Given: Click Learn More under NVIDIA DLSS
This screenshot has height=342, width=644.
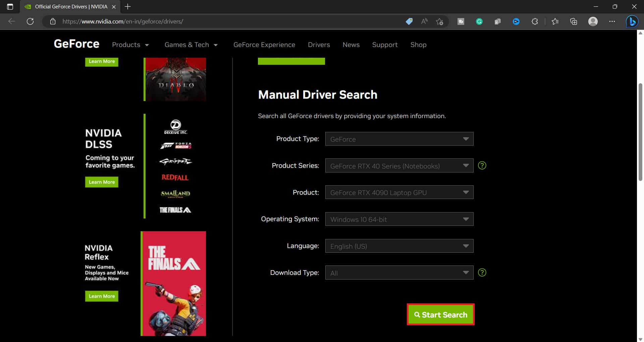Looking at the screenshot, I should point(102,182).
